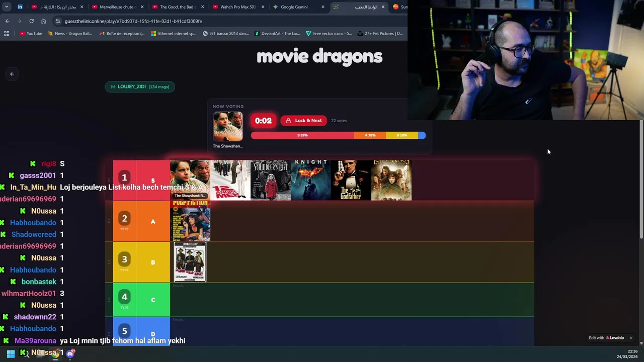
Task: Open the JET banzai 2013 bookmark
Action: [225, 34]
